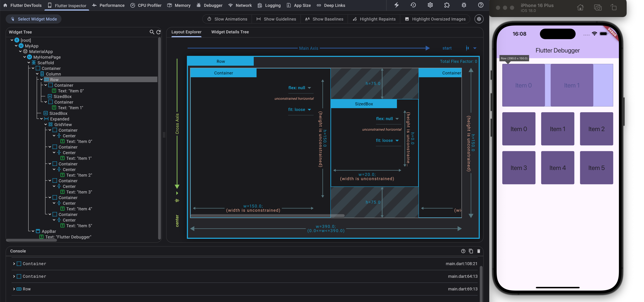Open main.dart:64:13 source link
The width and height of the screenshot is (644, 302).
point(463,277)
